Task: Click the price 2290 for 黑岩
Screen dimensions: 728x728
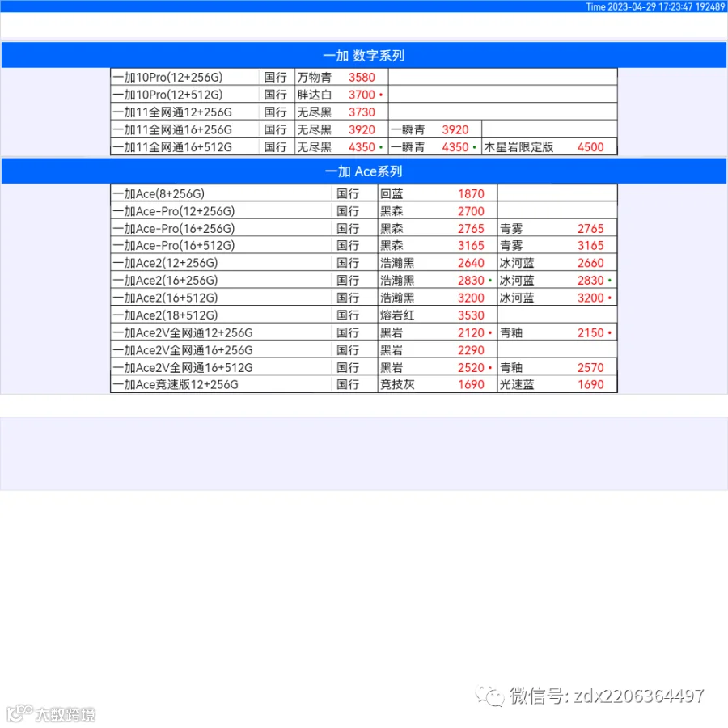Action: 471,350
